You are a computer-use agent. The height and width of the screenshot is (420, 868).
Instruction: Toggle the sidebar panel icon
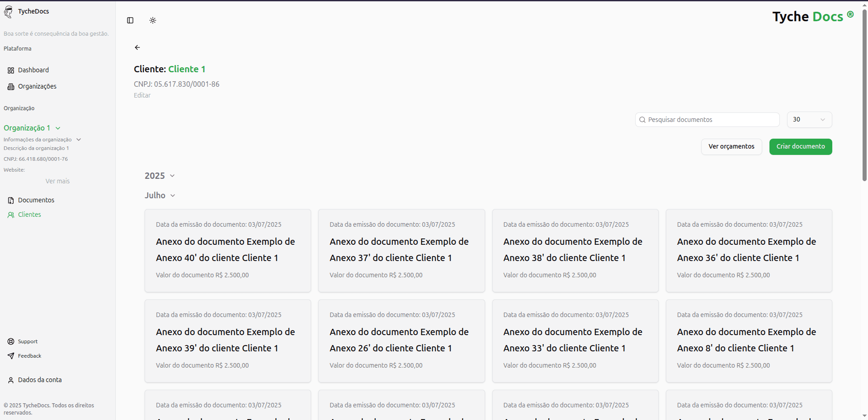[x=130, y=20]
